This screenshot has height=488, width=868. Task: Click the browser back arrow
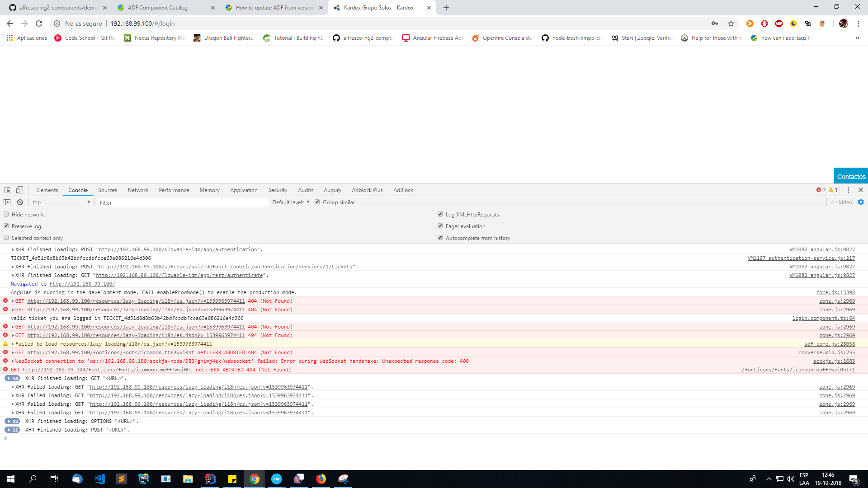(10, 23)
